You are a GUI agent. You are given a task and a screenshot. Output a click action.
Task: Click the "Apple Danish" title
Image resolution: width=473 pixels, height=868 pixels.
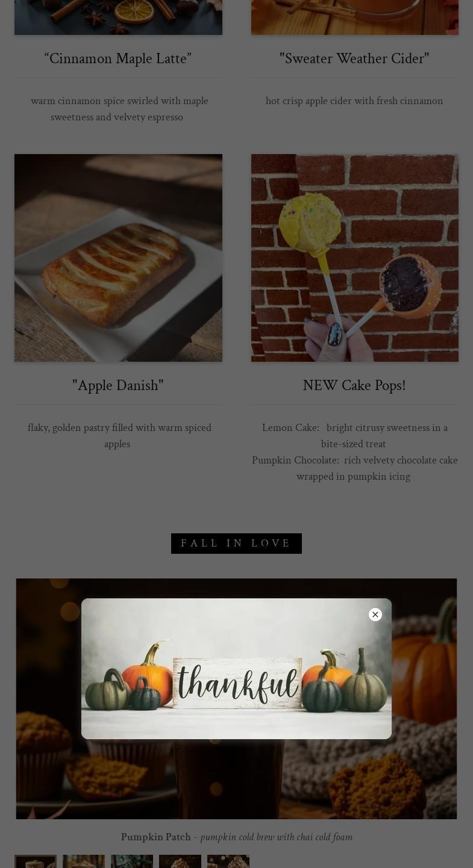tap(118, 385)
